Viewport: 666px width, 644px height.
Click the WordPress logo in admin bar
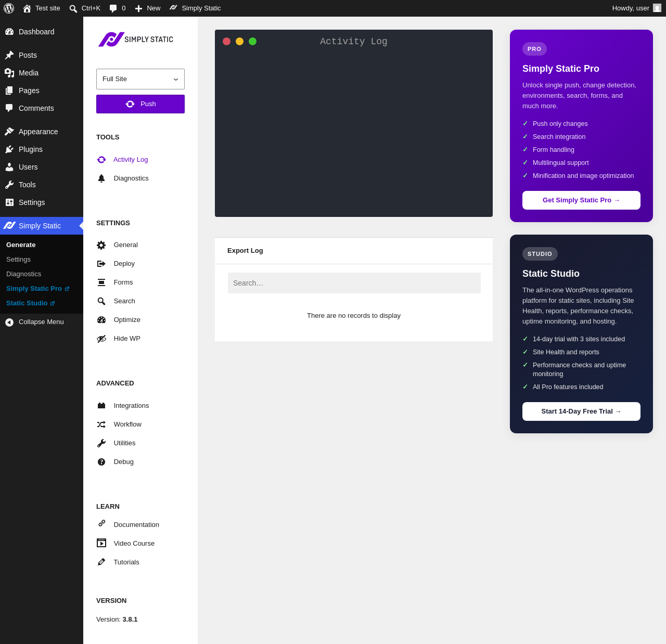click(x=9, y=8)
